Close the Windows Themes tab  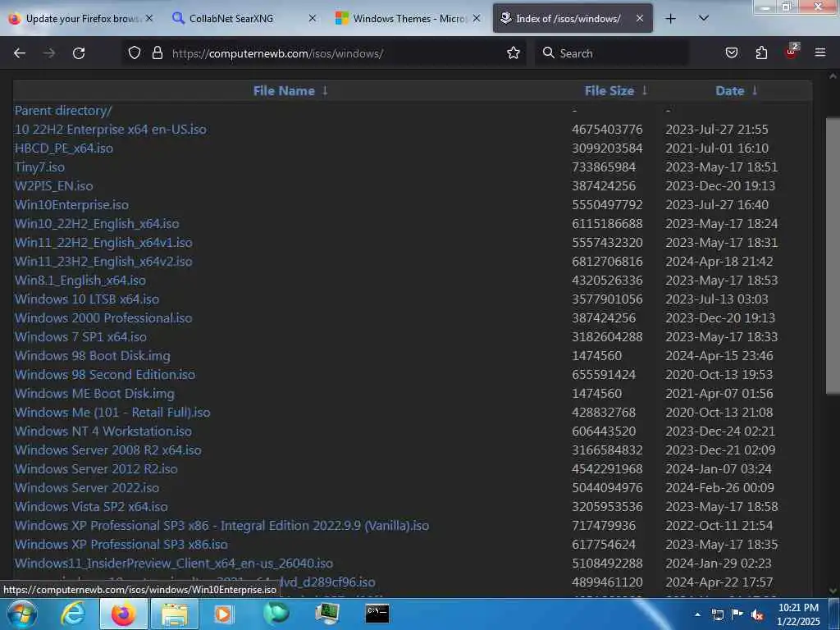[x=477, y=19]
